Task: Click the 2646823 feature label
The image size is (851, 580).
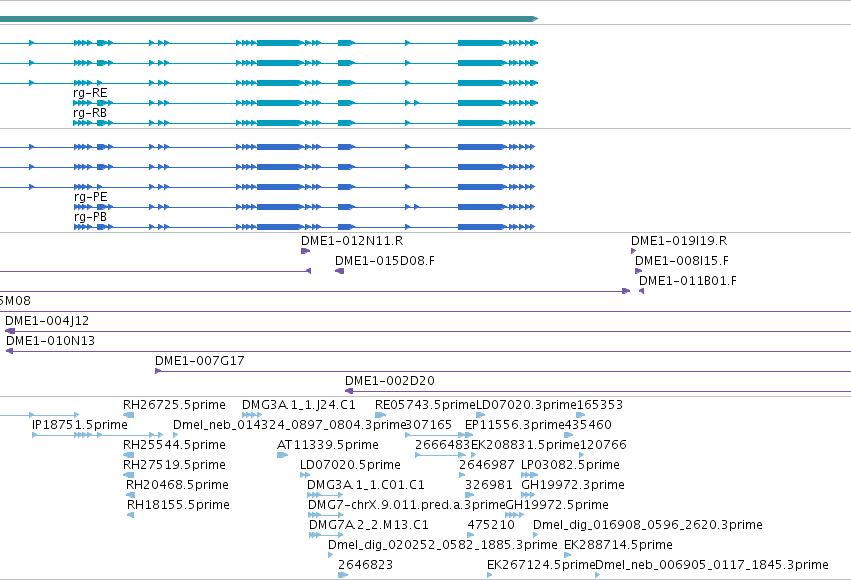Action: click(x=365, y=565)
